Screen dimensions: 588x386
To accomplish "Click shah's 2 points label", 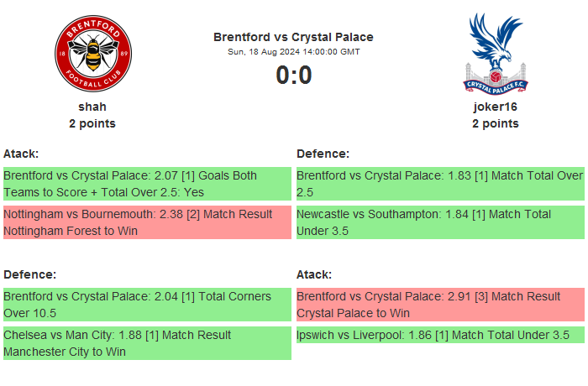I will [x=92, y=123].
